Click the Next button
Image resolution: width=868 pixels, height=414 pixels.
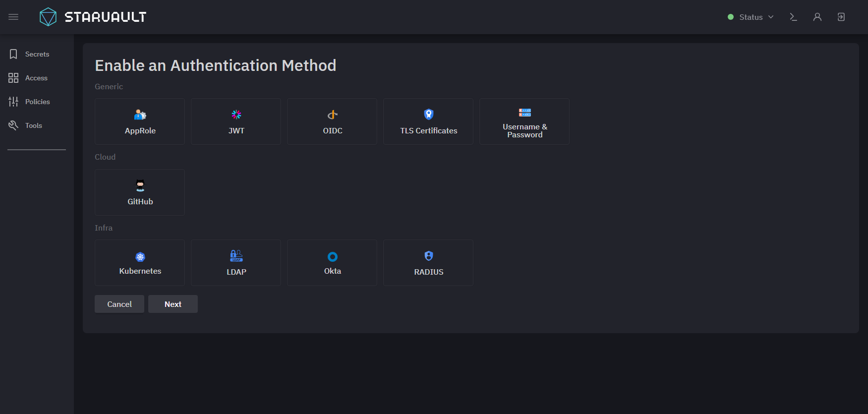tap(173, 304)
